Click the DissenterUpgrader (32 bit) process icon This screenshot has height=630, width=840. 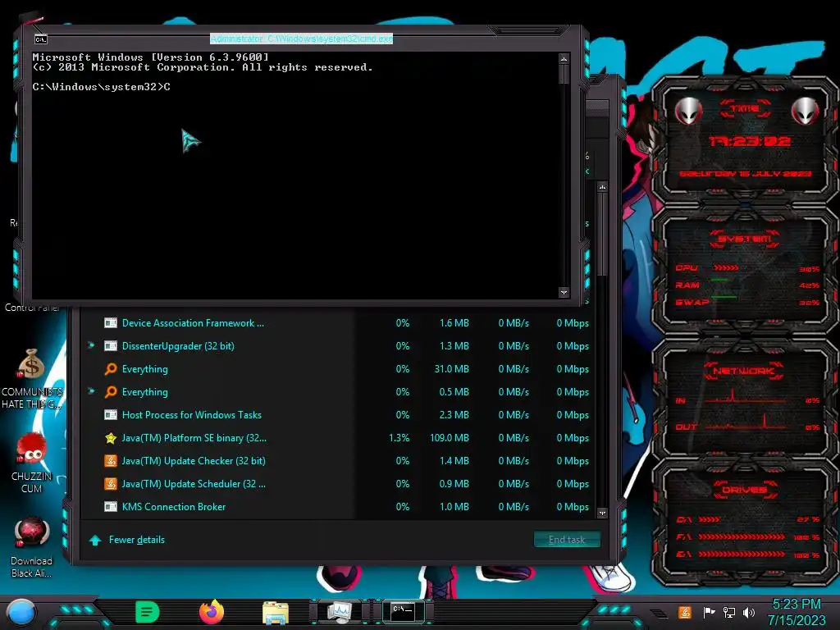coord(111,346)
